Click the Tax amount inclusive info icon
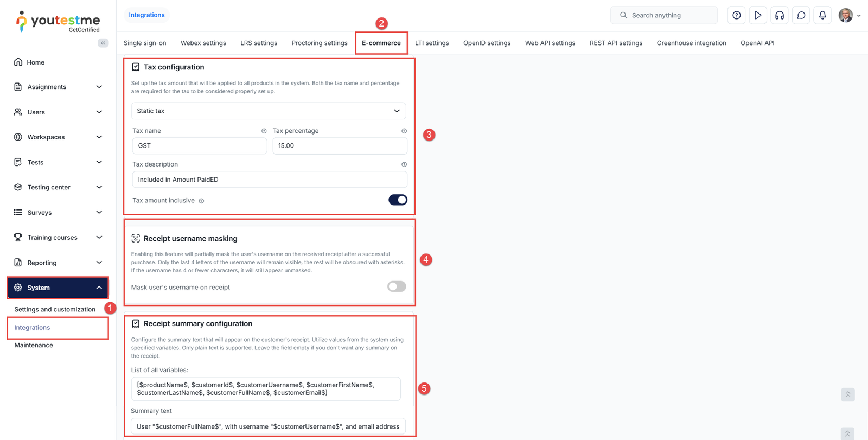Screen dimensions: 868x440 [x=201, y=201]
